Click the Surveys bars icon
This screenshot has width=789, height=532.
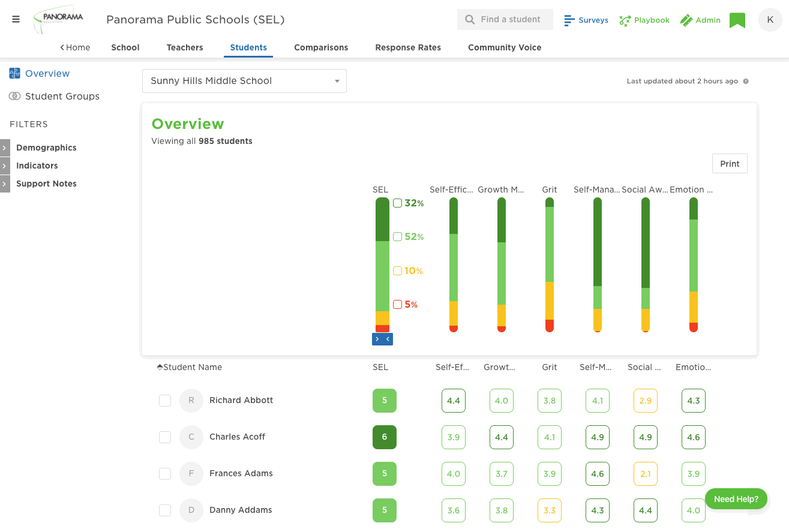[569, 20]
